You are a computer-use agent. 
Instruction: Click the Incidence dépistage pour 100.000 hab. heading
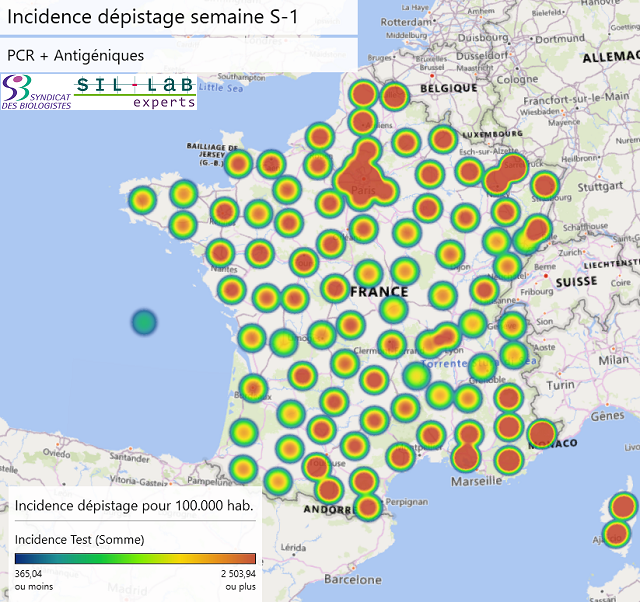tap(134, 505)
